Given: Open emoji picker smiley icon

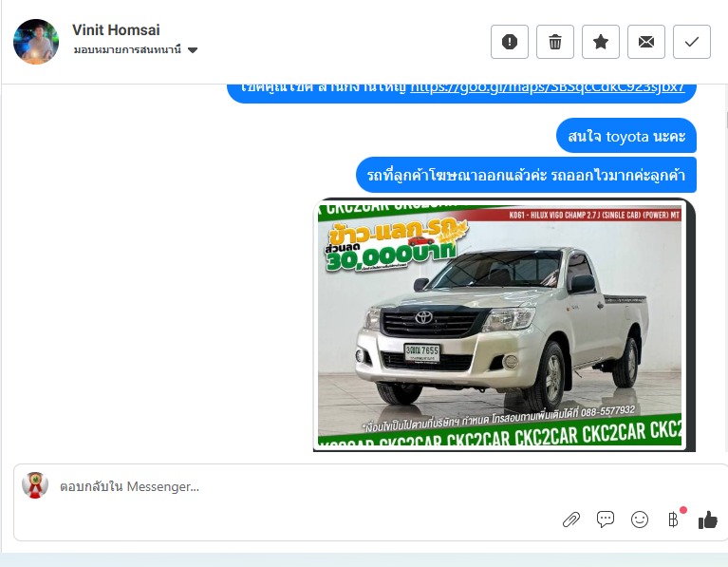Looking at the screenshot, I should coord(640,520).
